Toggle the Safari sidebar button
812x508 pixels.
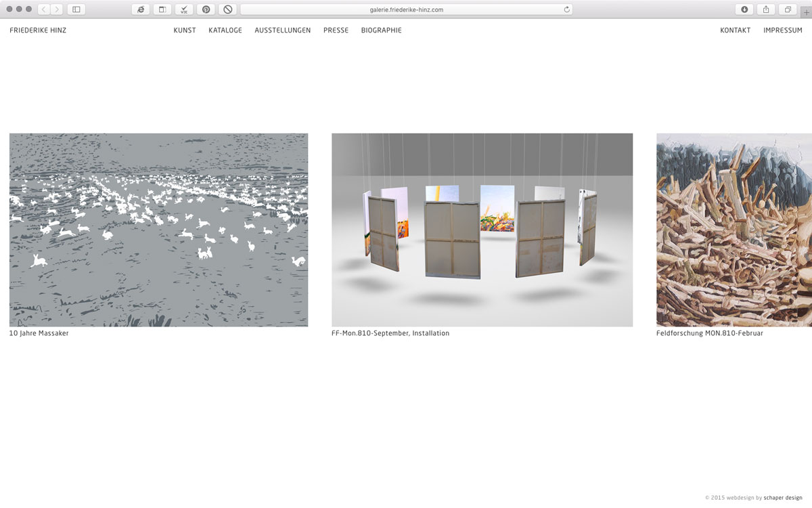point(76,9)
